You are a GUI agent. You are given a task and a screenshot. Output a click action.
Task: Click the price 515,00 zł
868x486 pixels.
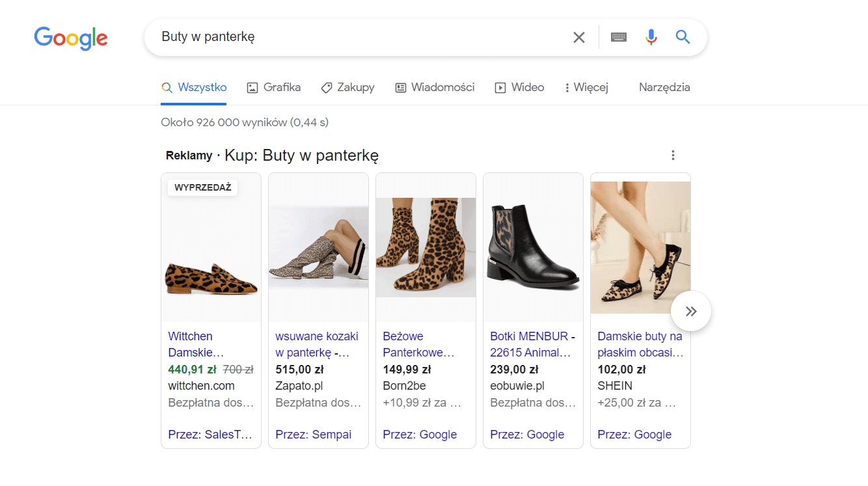pos(299,370)
